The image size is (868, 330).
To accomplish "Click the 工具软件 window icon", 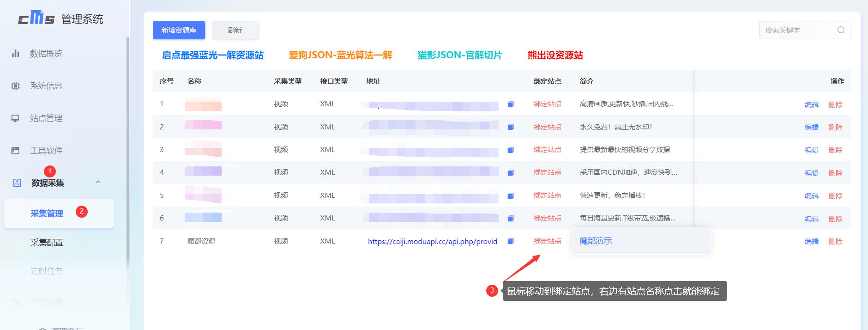I will coord(16,151).
